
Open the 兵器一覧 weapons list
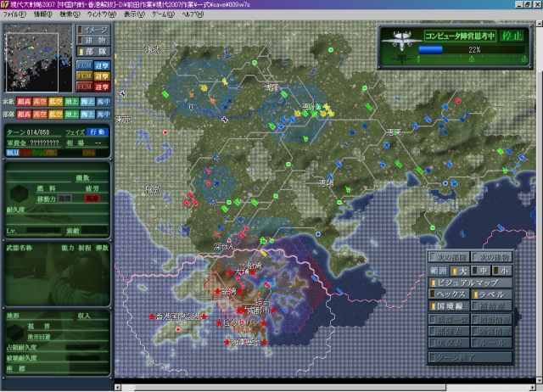(x=449, y=319)
